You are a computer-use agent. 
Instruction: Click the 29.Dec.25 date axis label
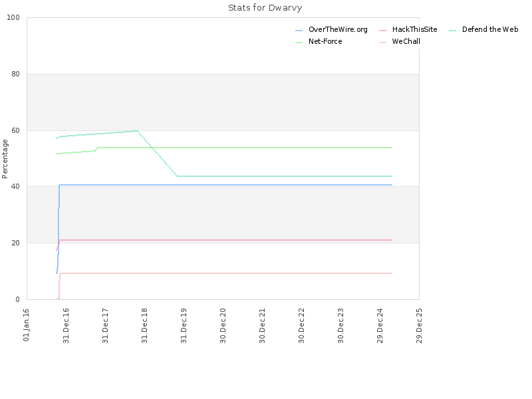(419, 326)
